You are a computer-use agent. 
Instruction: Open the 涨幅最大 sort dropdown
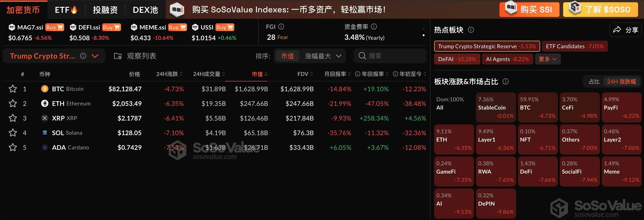click(x=323, y=56)
